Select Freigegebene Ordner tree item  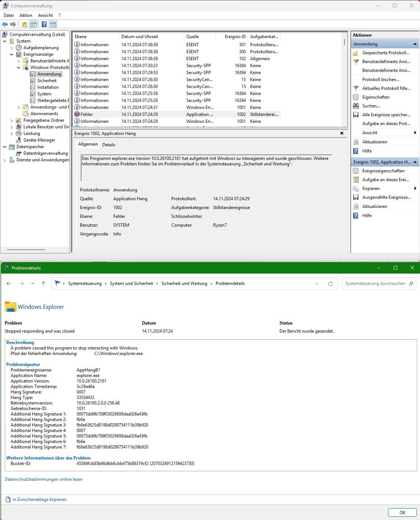[44, 120]
